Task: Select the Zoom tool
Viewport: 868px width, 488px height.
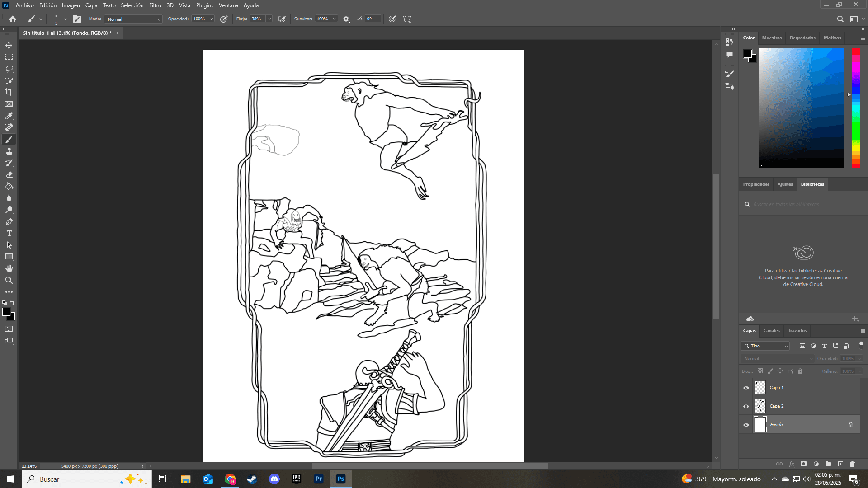Action: (9, 280)
